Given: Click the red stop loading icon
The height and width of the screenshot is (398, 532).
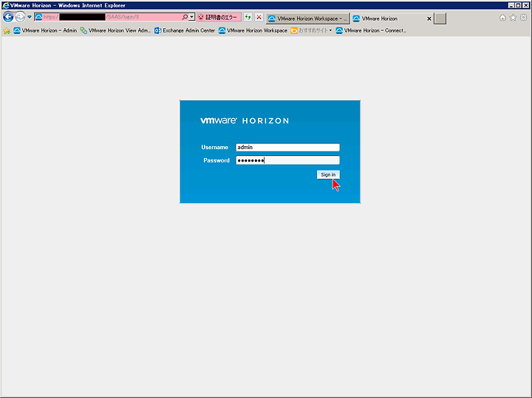Looking at the screenshot, I should (x=259, y=17).
